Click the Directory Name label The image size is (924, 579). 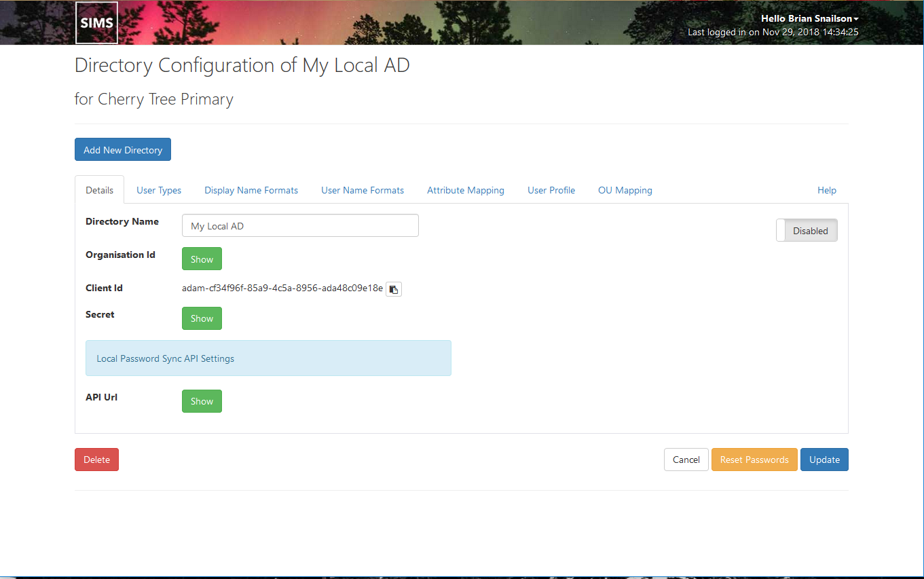(122, 221)
